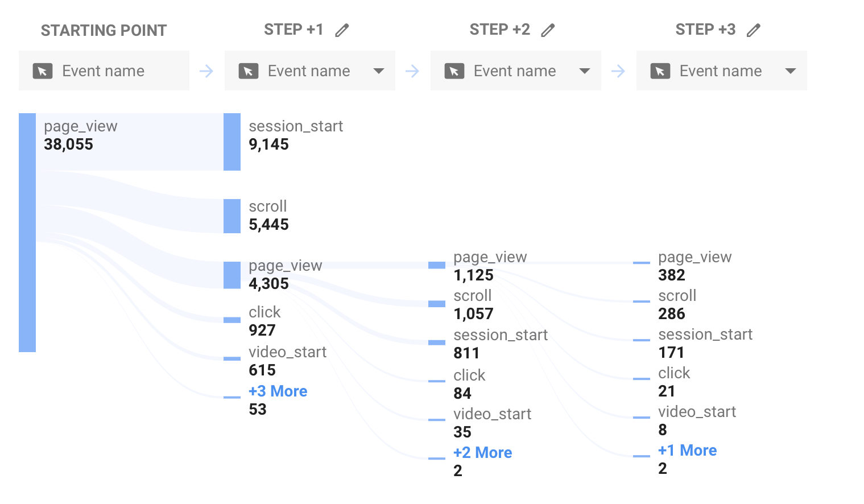Edit STEP +1 with pencil icon
Image resolution: width=864 pixels, height=504 pixels.
point(342,30)
